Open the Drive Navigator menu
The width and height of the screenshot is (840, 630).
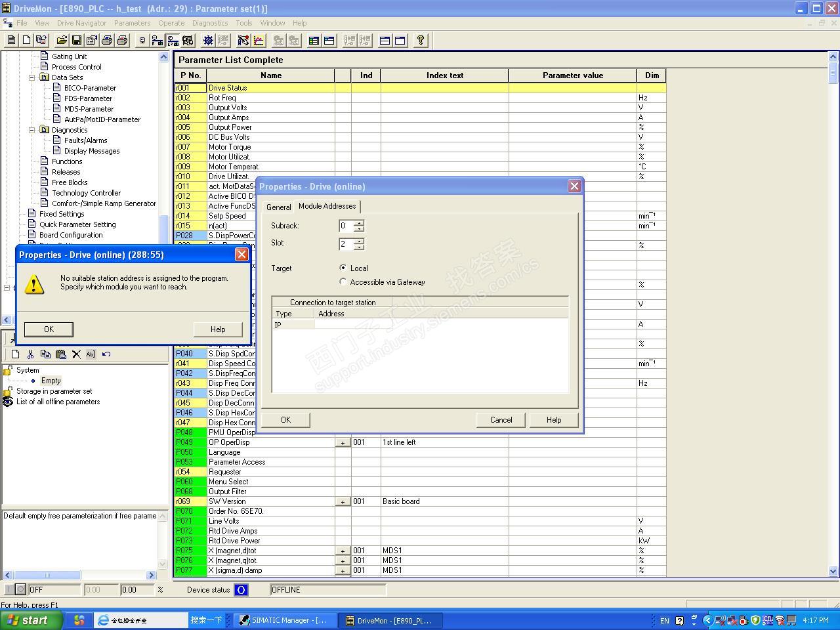point(81,23)
